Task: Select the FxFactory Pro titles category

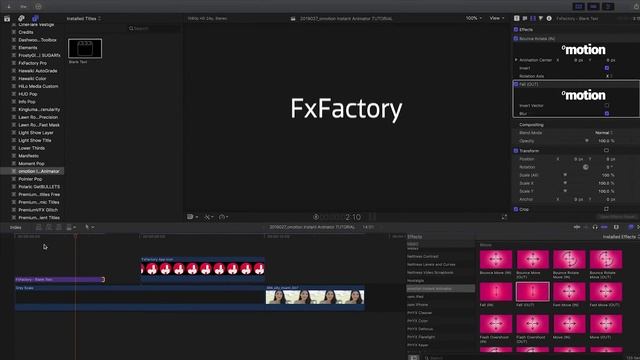Action: [x=32, y=63]
